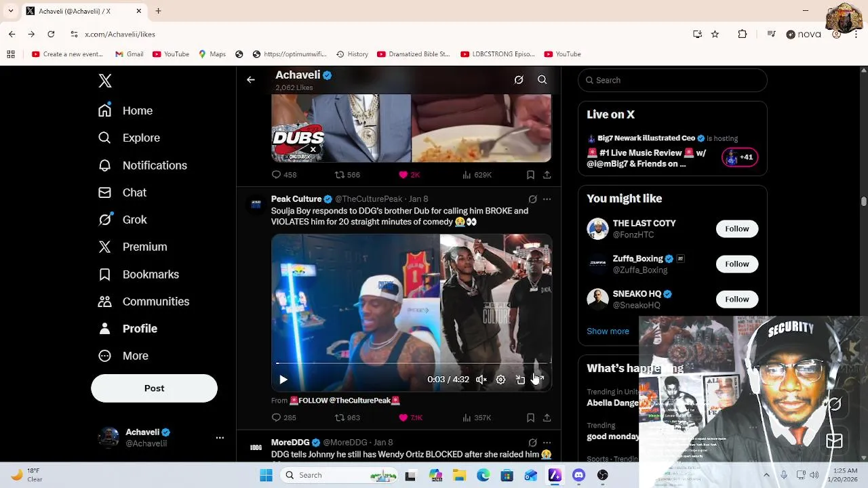Bookmark the post with 629K views

(x=530, y=175)
